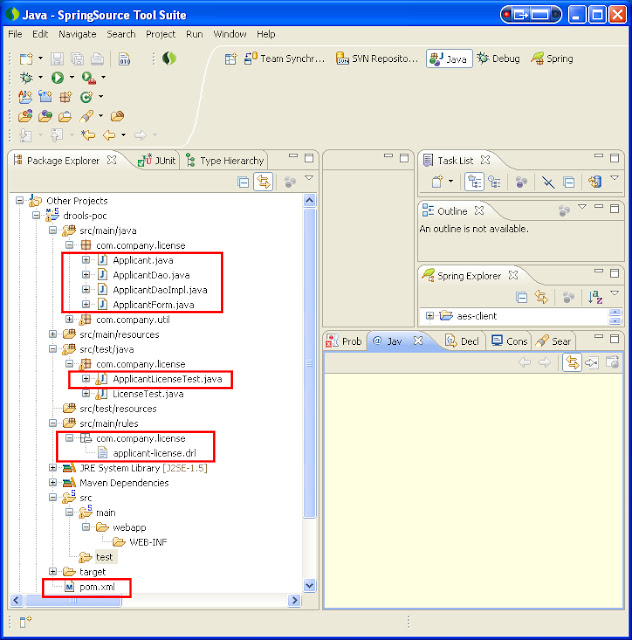Click the New Java Class icon
The width and height of the screenshot is (632, 640).
pos(86,97)
